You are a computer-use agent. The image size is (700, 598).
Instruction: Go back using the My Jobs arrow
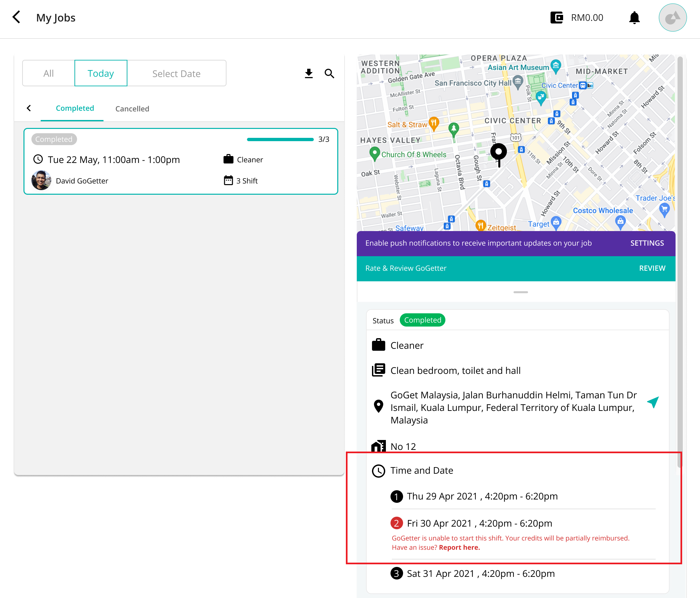click(x=16, y=17)
